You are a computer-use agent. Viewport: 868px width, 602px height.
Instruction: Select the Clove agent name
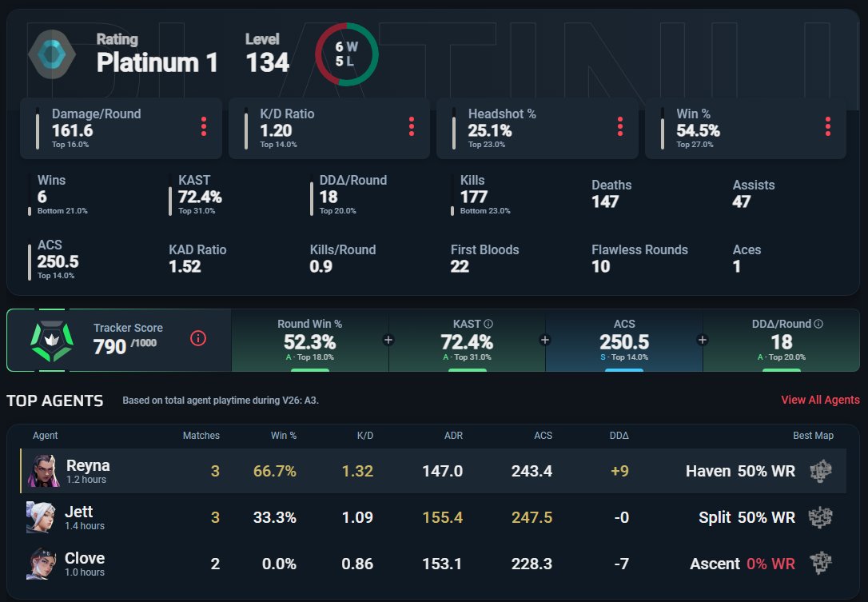(85, 558)
